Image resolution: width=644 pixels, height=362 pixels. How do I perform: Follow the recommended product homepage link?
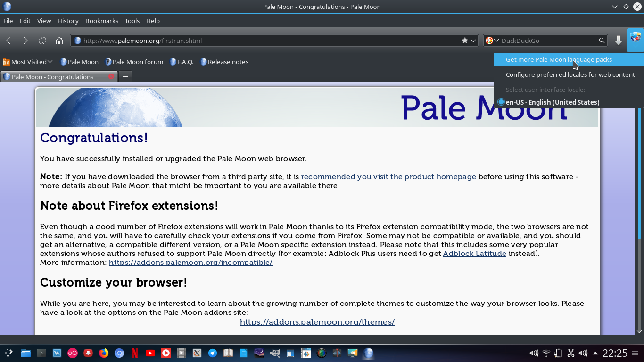(388, 177)
